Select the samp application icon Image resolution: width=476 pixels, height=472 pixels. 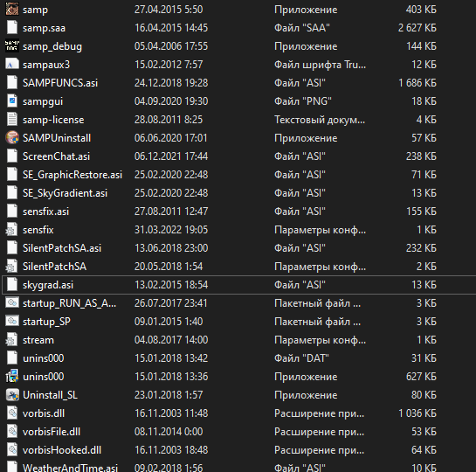[x=12, y=9]
